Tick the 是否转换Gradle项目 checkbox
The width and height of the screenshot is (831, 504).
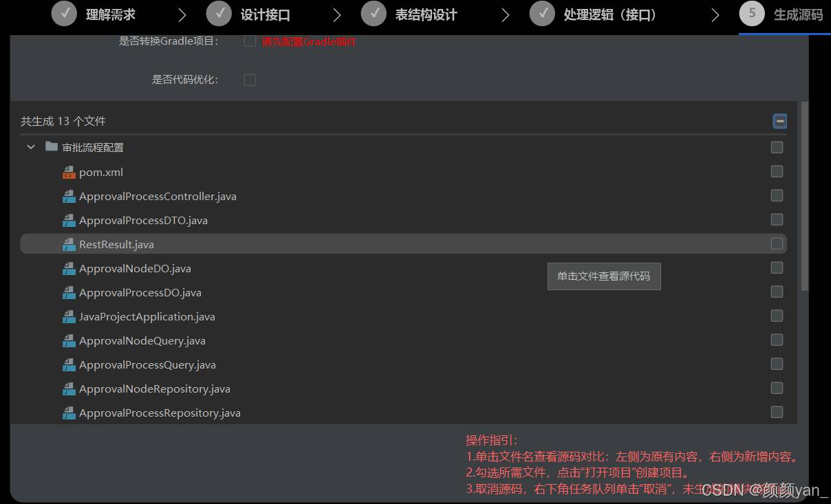[x=250, y=41]
